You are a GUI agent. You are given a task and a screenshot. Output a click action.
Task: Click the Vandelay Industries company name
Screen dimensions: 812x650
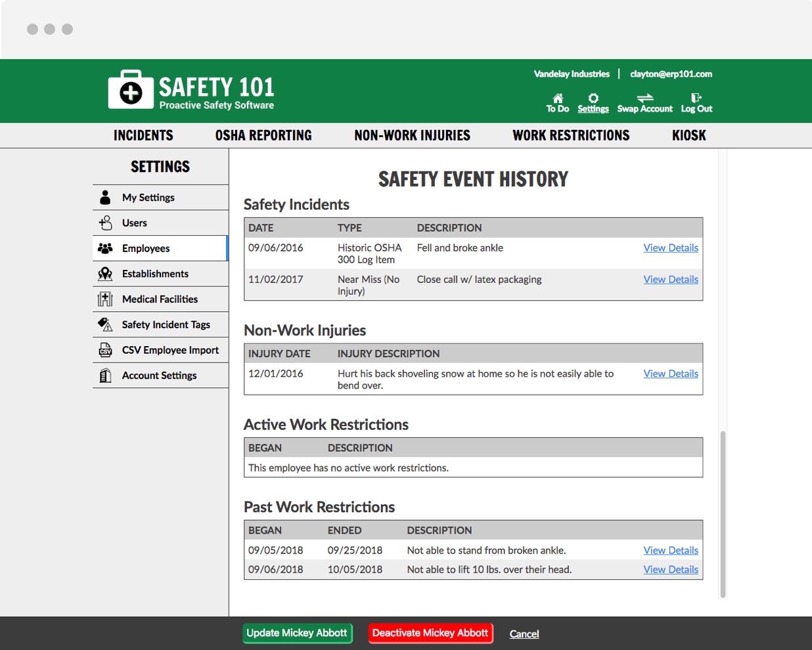coord(572,74)
